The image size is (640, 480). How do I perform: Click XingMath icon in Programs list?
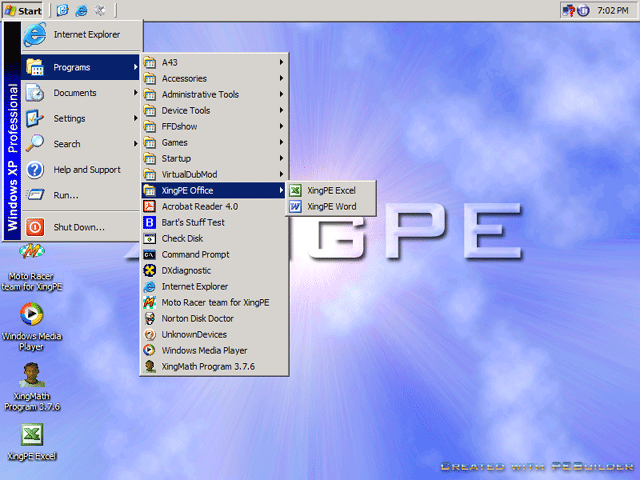149,367
